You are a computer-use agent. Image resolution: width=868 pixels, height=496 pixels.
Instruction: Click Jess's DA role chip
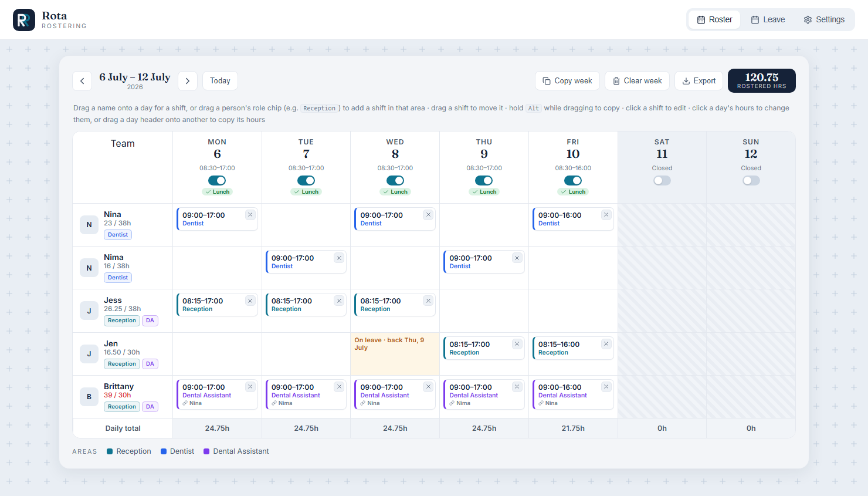click(x=150, y=320)
